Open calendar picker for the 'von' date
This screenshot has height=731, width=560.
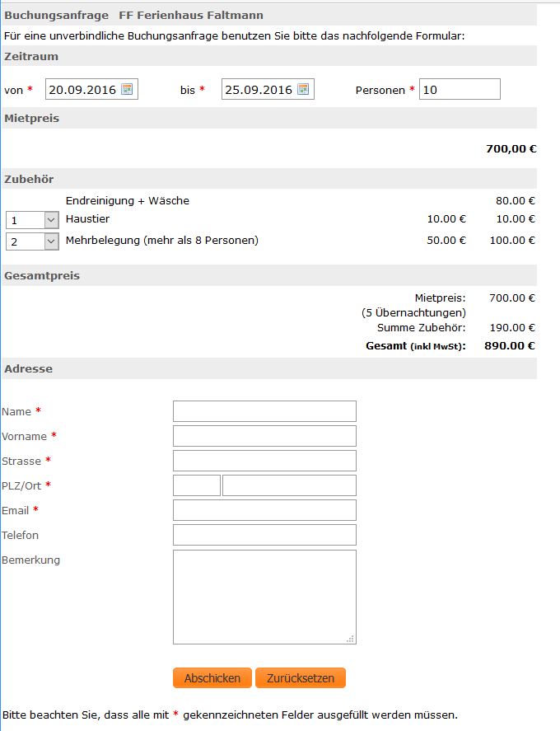pyautogui.click(x=127, y=89)
